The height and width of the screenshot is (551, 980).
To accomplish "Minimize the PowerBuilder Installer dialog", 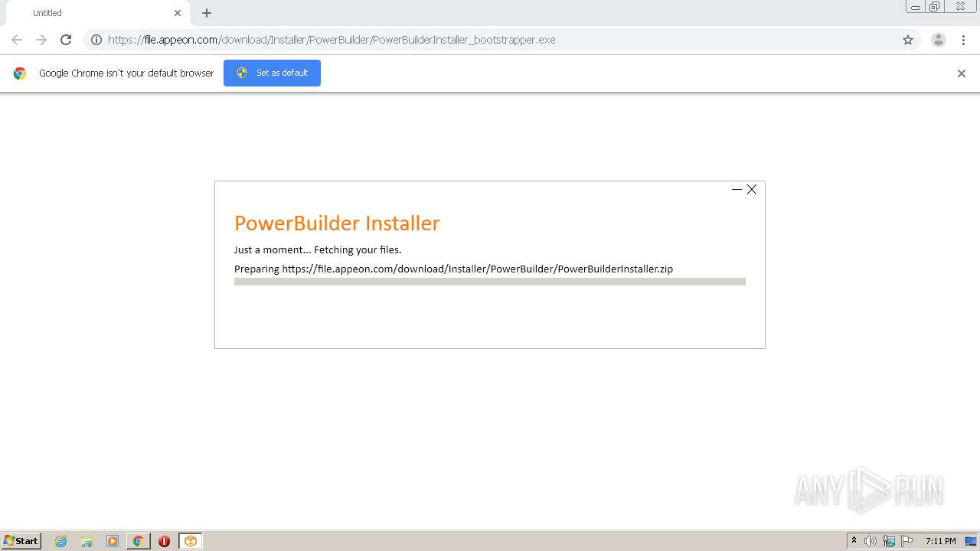I will 737,189.
